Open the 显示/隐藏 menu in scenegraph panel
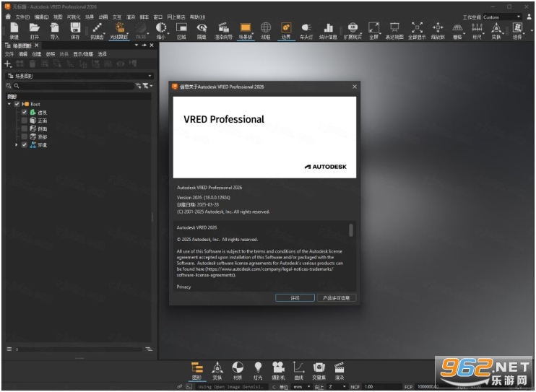The width and height of the screenshot is (536, 392). pos(83,54)
